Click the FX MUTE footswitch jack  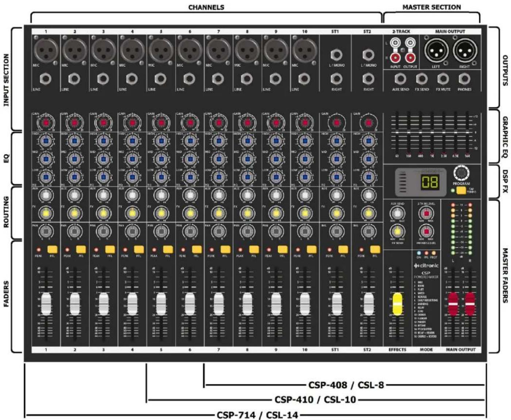443,79
